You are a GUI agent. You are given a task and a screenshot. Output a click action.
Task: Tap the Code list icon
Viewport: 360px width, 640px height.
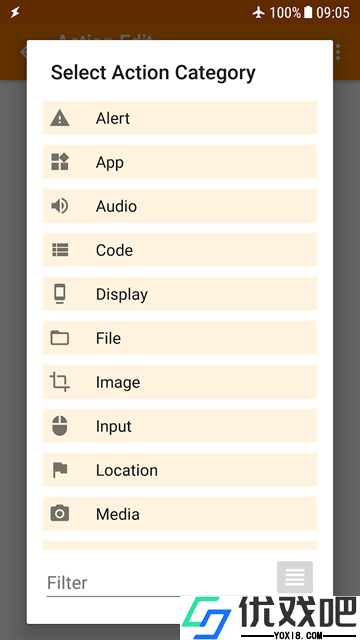60,250
